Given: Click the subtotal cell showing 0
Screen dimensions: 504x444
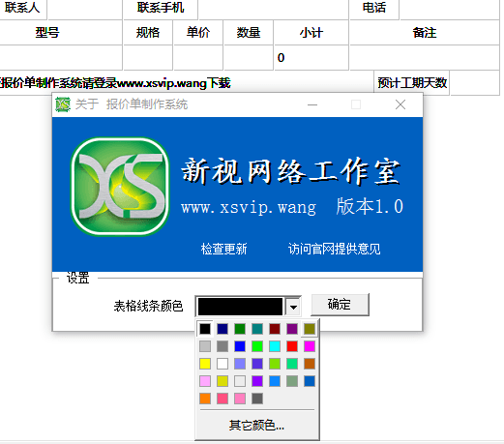Looking at the screenshot, I should [311, 58].
